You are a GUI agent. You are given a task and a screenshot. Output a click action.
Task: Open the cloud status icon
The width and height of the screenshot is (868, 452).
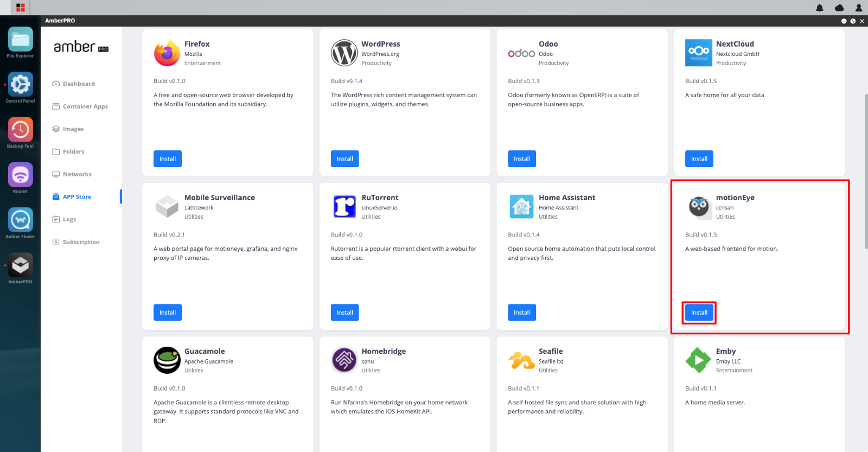click(x=839, y=8)
